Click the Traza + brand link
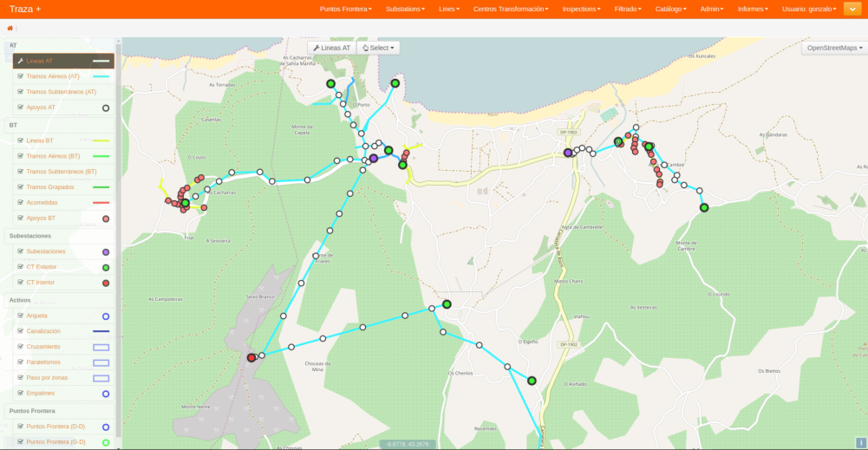The height and width of the screenshot is (450, 868). [25, 9]
